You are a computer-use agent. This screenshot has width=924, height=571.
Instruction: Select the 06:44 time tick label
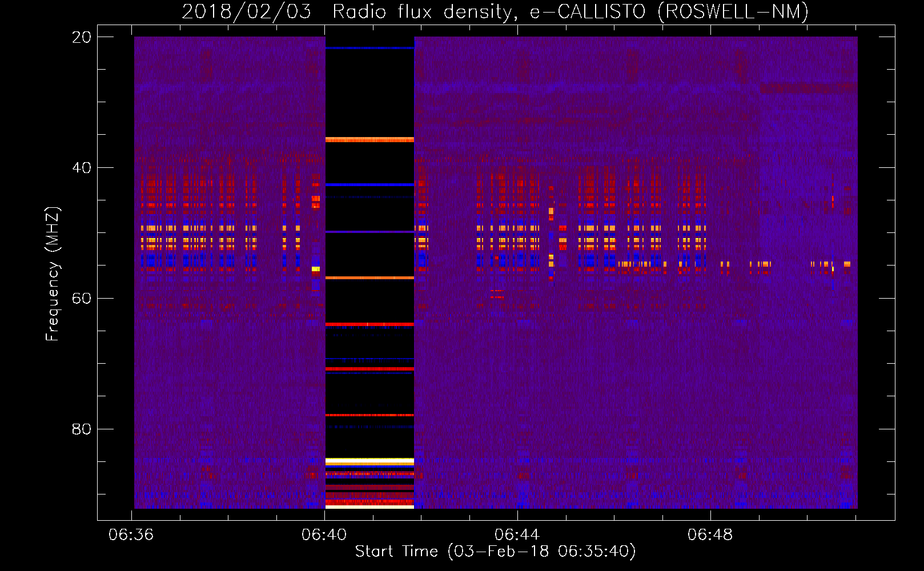click(x=517, y=534)
